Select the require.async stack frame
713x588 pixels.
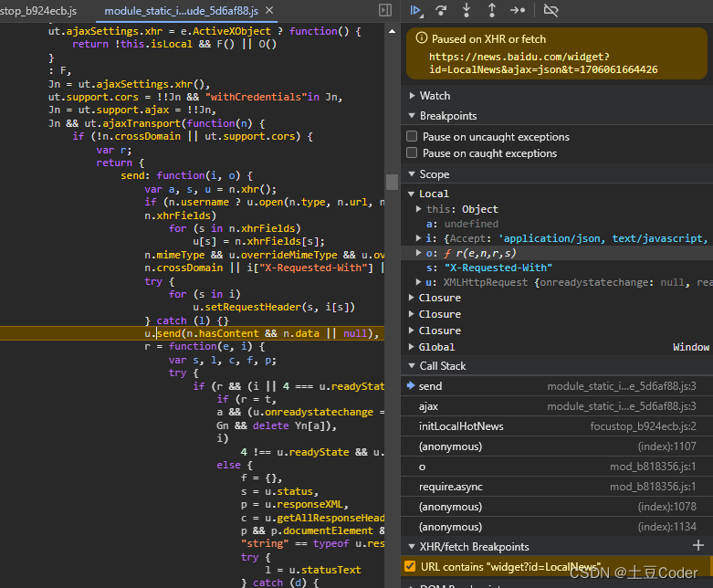(x=557, y=486)
